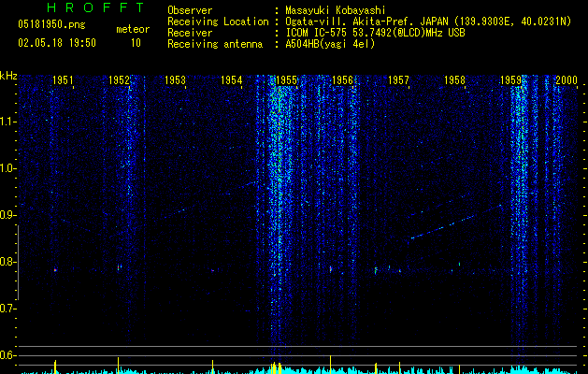Click the 1959 time axis label
The height and width of the screenshot is (374, 588).
pyautogui.click(x=510, y=79)
